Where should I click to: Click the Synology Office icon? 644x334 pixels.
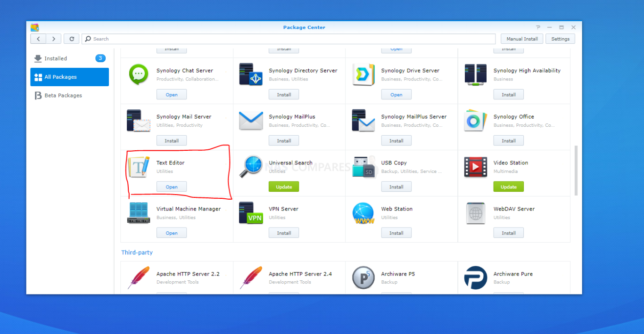(475, 121)
